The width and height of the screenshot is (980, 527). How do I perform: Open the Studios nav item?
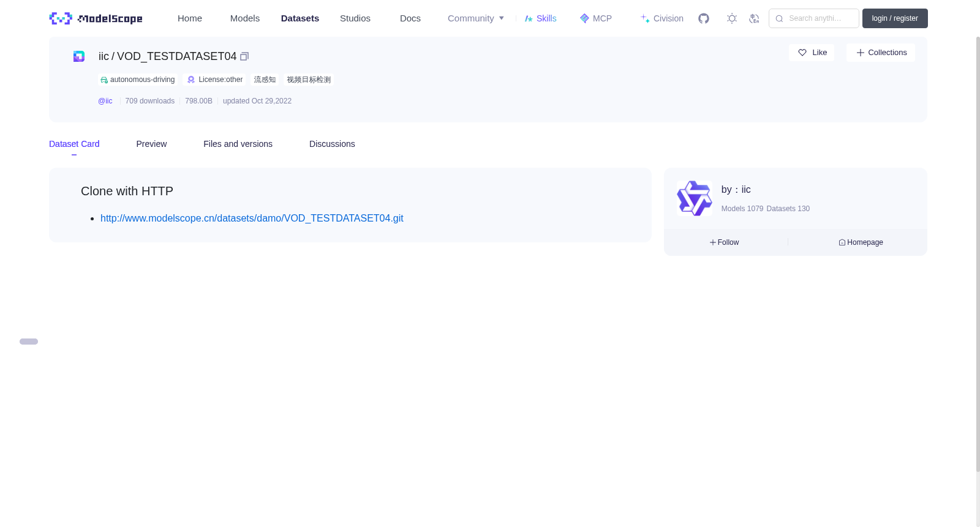click(355, 18)
